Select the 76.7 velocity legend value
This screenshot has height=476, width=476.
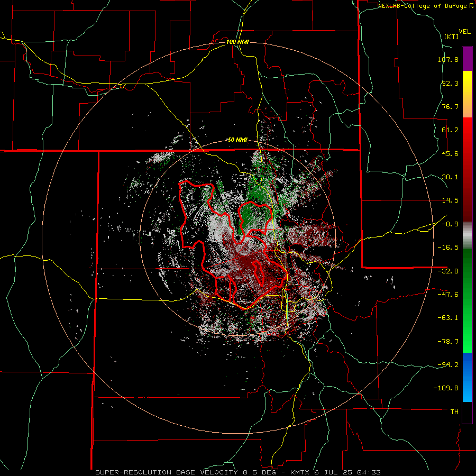coord(450,106)
